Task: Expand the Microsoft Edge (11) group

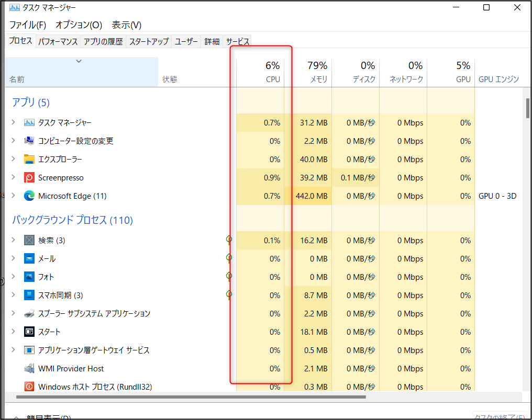Action: (x=13, y=195)
